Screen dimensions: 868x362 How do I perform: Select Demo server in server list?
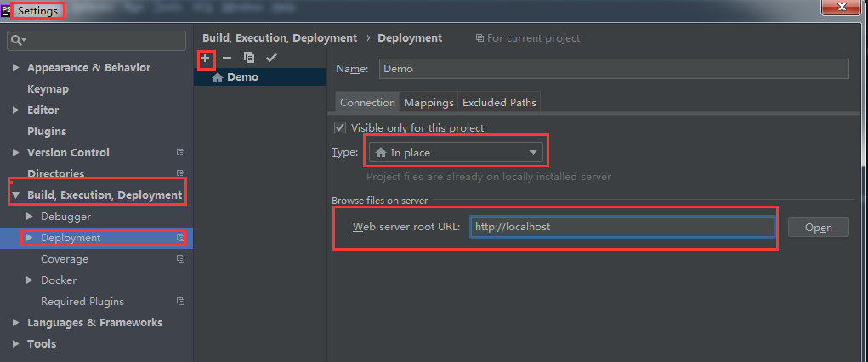coord(259,77)
